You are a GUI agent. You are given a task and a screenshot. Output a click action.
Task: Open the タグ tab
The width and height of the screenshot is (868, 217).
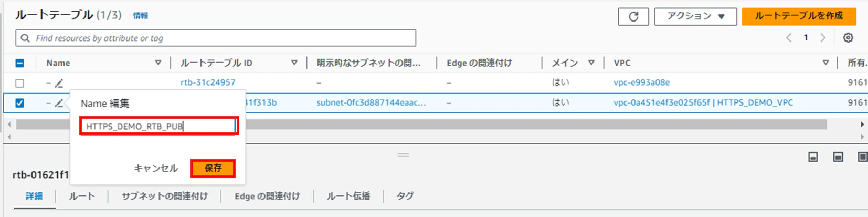405,196
